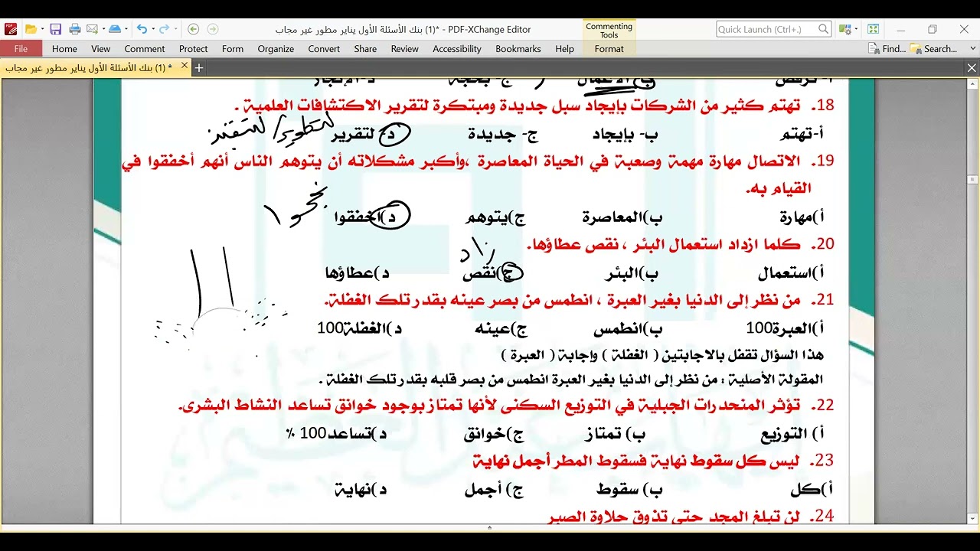Viewport: 980px width, 551px height.
Task: Open the Help ribbon tab
Action: [x=564, y=48]
